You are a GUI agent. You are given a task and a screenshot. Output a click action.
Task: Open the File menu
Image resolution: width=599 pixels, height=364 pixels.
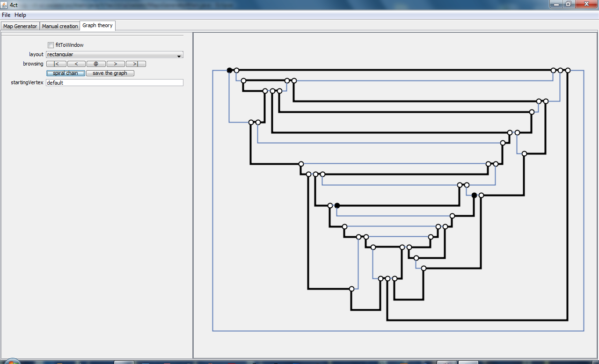coord(6,15)
